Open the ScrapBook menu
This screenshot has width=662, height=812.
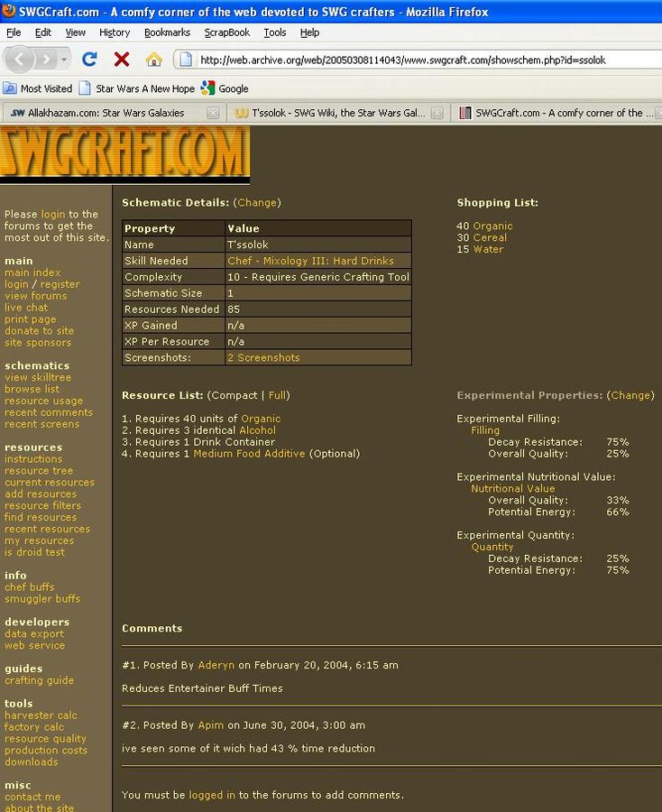226,32
